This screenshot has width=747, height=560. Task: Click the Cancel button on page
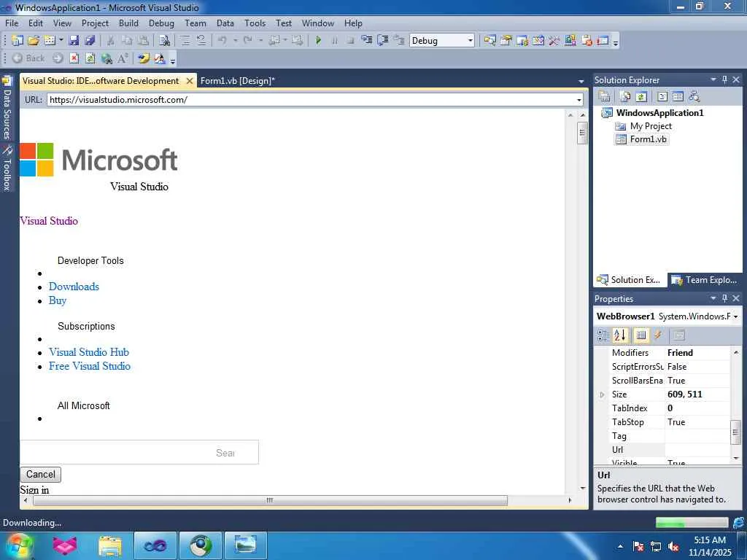(41, 474)
